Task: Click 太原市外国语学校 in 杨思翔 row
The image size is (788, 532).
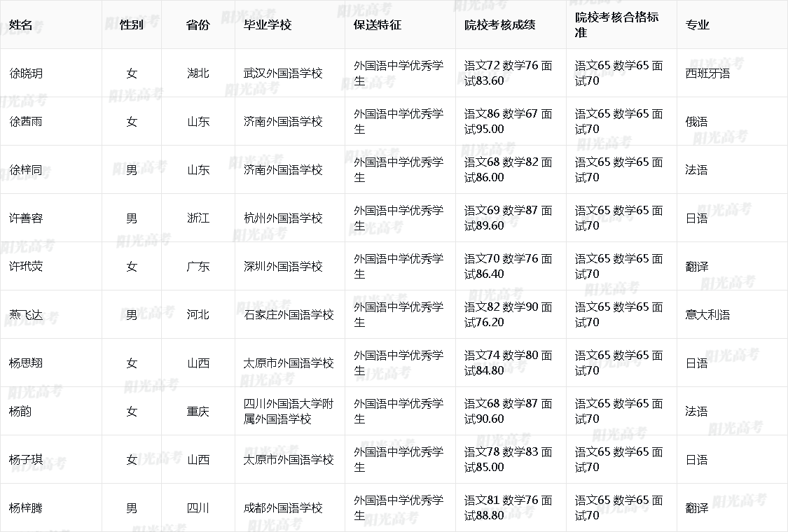Action: (289, 363)
